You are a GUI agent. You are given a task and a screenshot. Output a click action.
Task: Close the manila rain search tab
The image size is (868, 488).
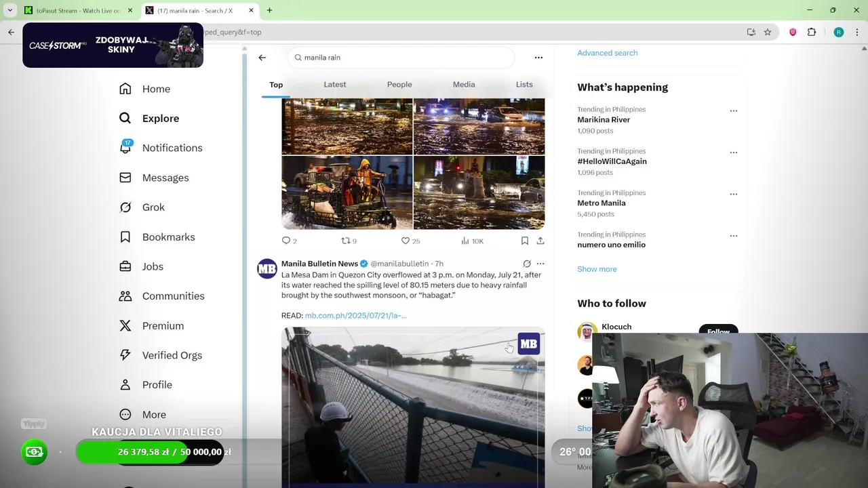click(x=252, y=10)
